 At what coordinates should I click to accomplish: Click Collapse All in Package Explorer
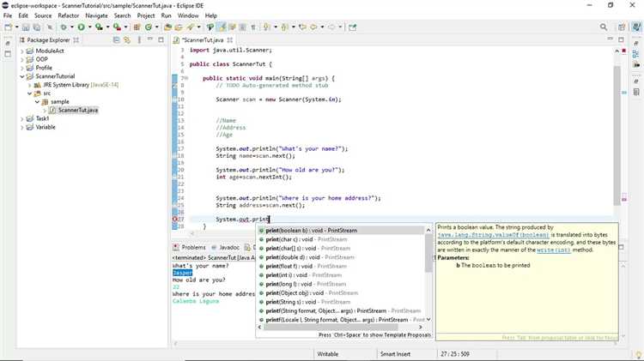(116, 39)
